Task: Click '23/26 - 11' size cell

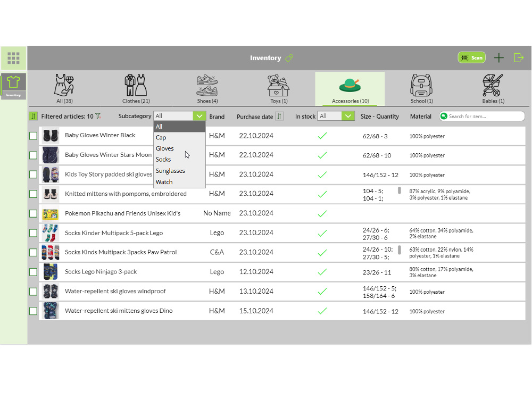Action: click(x=377, y=272)
